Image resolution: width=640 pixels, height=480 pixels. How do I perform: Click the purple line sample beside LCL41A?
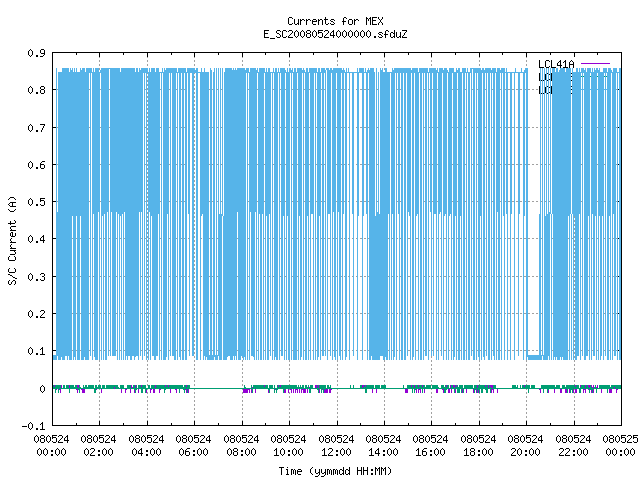pyautogui.click(x=595, y=64)
